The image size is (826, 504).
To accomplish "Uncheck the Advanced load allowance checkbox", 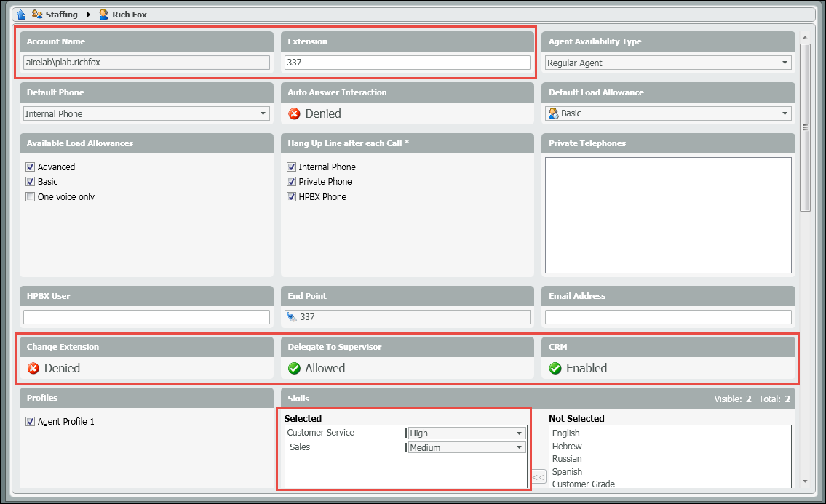I will point(30,167).
